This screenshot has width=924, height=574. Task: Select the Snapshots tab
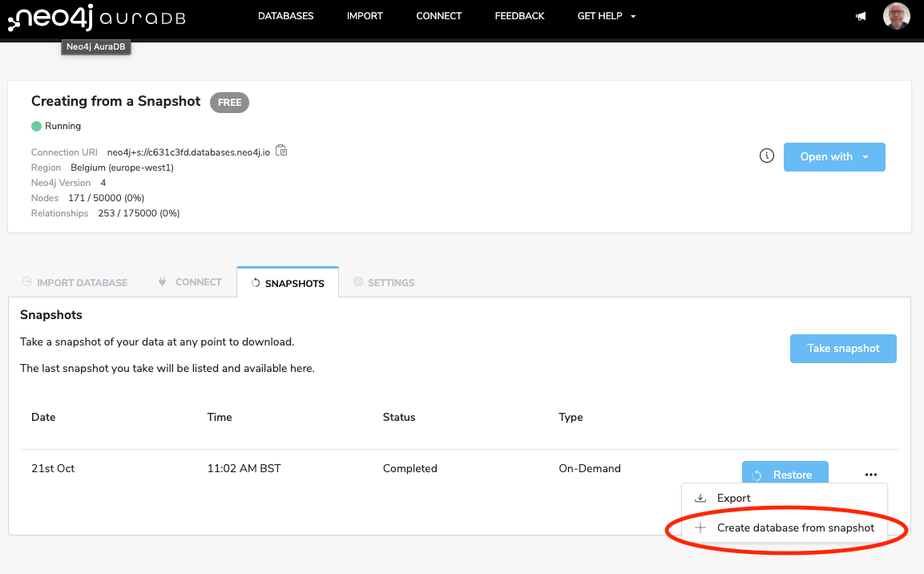coord(288,283)
